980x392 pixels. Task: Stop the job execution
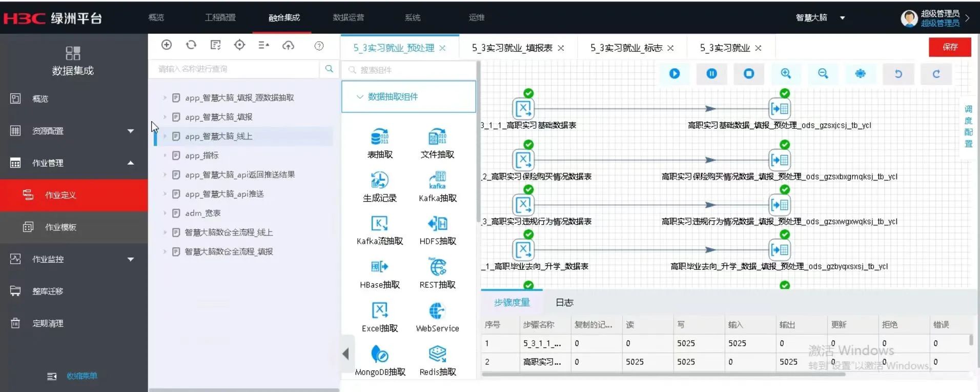[x=749, y=74]
